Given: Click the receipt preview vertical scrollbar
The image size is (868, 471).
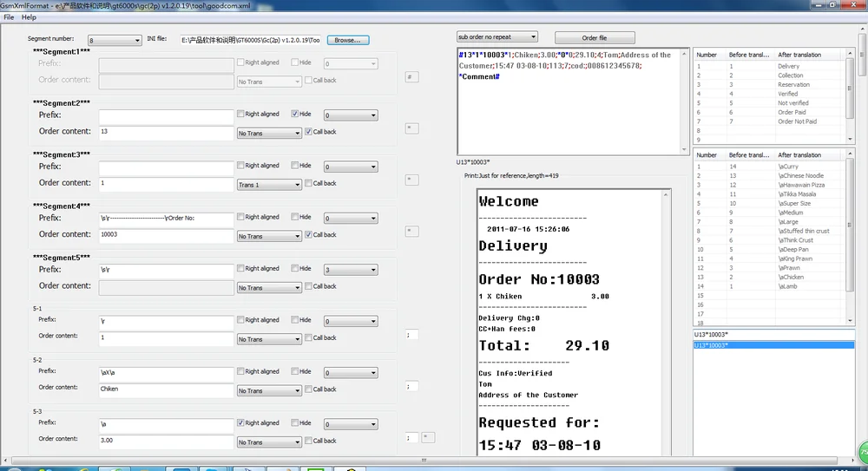Looking at the screenshot, I should [x=666, y=322].
